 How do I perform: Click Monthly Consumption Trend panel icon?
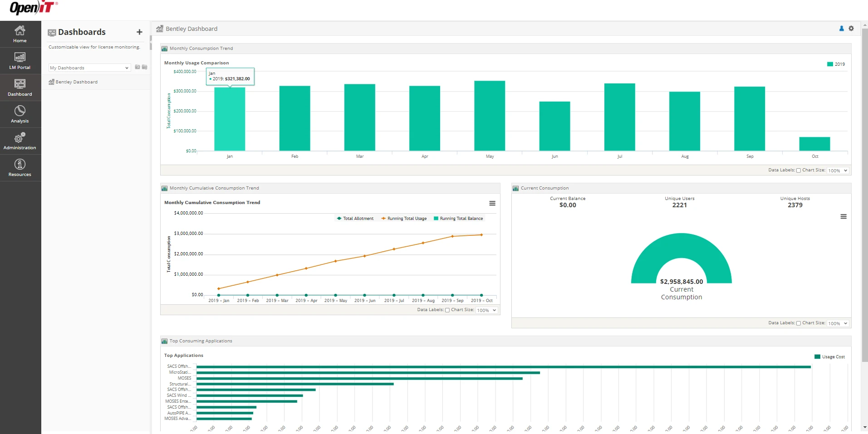(165, 49)
